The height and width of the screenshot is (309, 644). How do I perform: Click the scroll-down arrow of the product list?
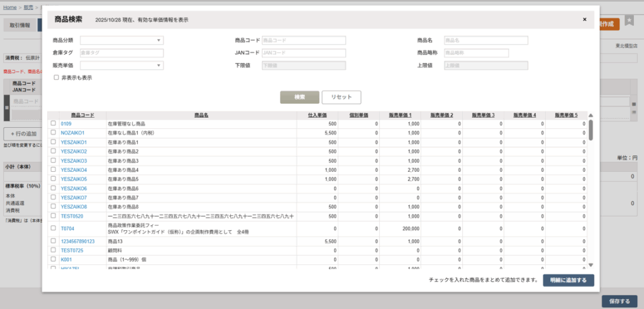591,266
